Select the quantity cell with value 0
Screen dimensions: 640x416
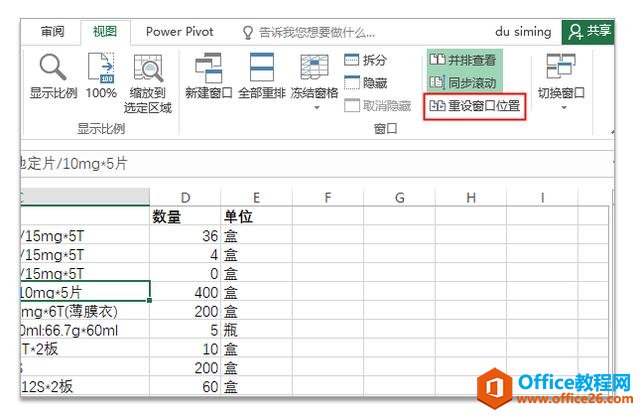pos(185,273)
